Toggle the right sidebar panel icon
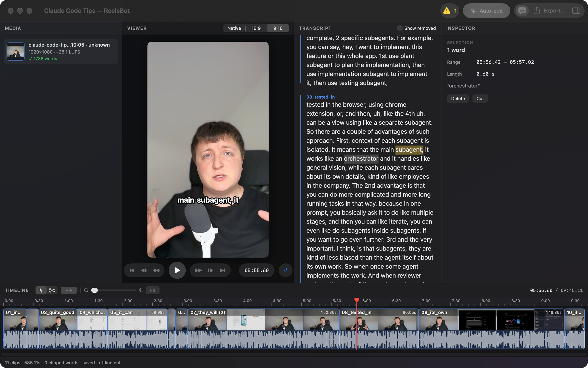This screenshot has width=588, height=368. click(x=576, y=11)
